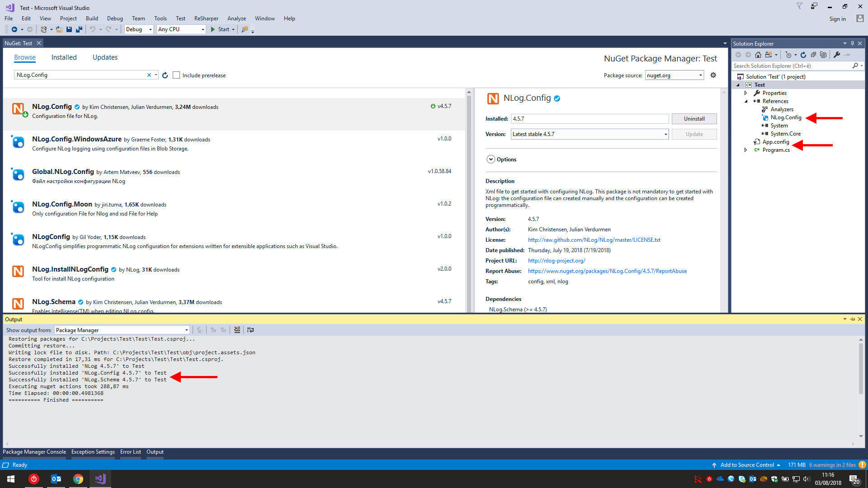Pin the Solution Explorer auto-hide toggle
This screenshot has height=488, width=868.
pos(852,43)
